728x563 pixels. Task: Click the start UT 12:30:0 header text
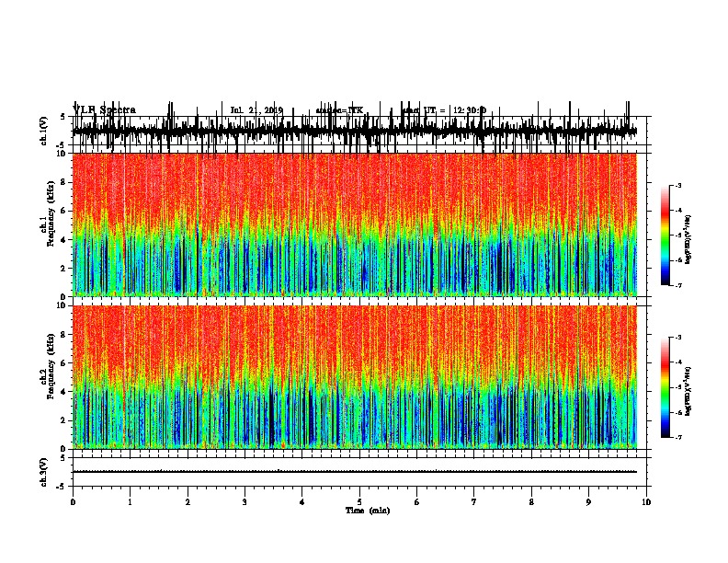444,110
